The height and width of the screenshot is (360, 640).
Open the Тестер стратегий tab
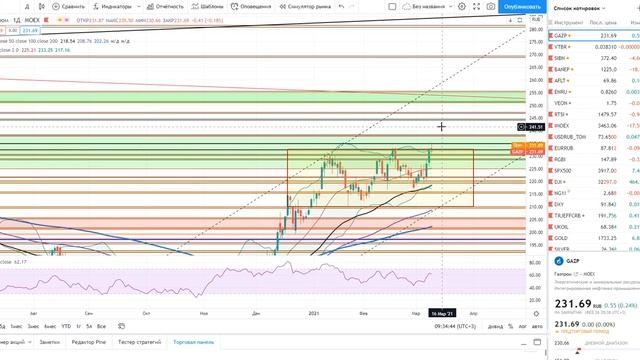(x=139, y=342)
